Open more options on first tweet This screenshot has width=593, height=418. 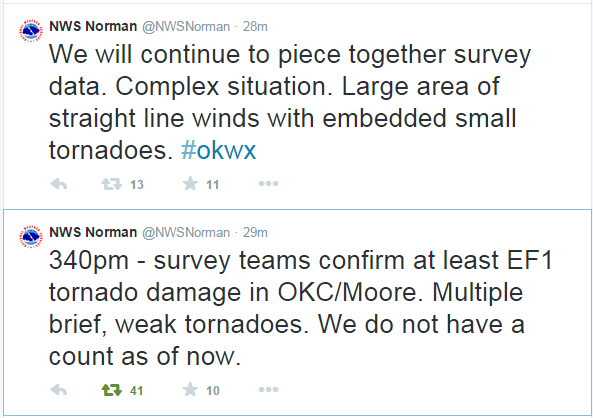[269, 184]
